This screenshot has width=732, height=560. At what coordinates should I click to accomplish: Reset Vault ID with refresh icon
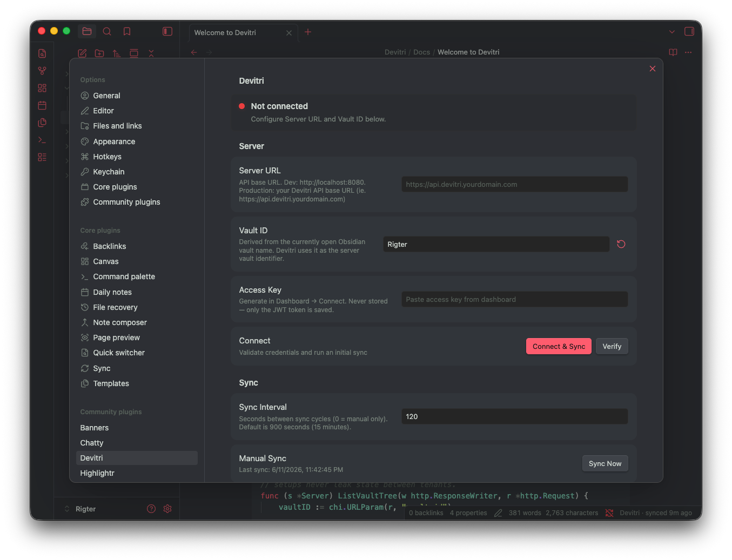pos(621,244)
